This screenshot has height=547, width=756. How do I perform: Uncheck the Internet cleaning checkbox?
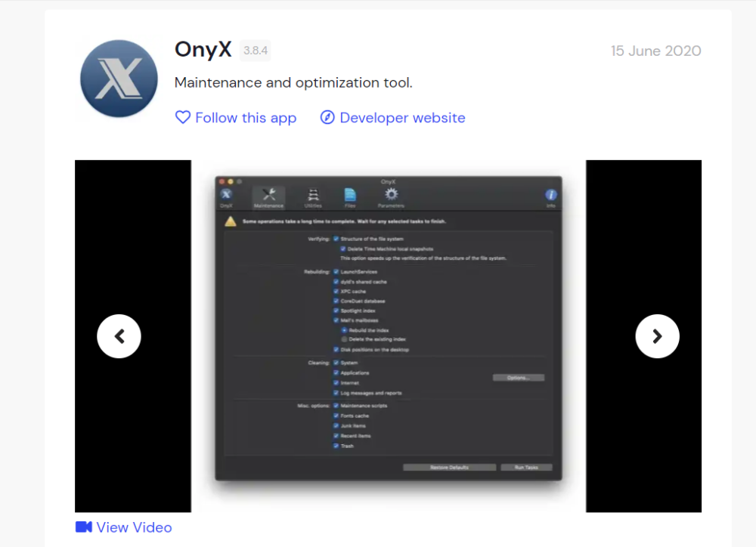tap(336, 382)
